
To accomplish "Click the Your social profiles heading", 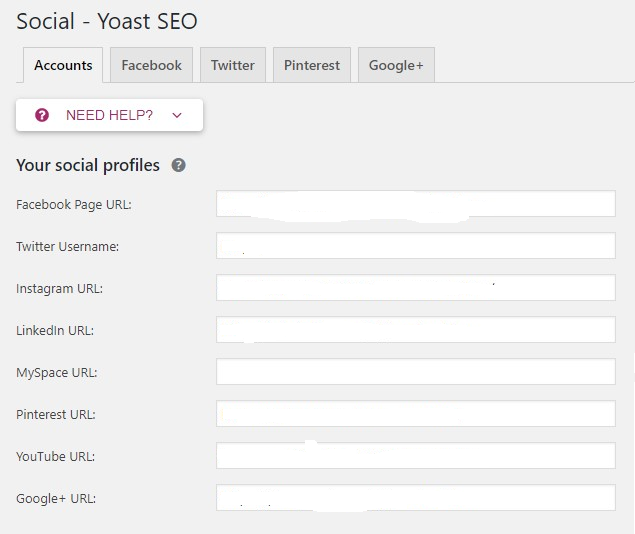I will click(x=88, y=166).
